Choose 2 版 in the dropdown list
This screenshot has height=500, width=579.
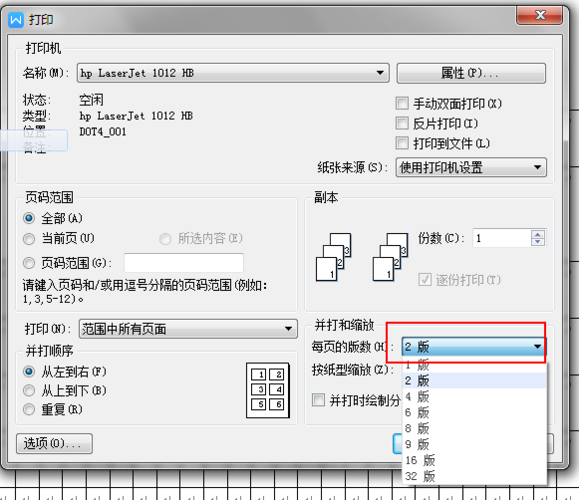[474, 380]
